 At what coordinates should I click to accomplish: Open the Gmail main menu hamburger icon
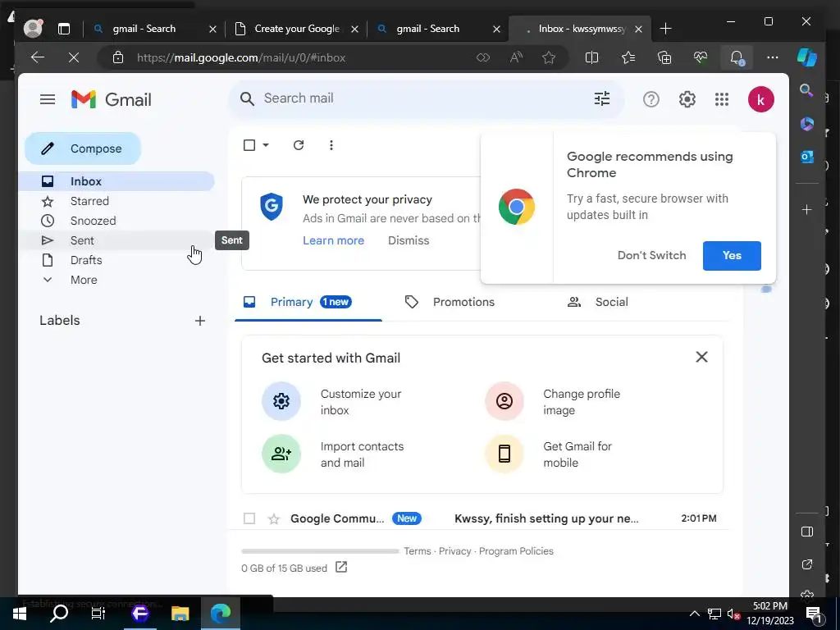[x=47, y=99]
